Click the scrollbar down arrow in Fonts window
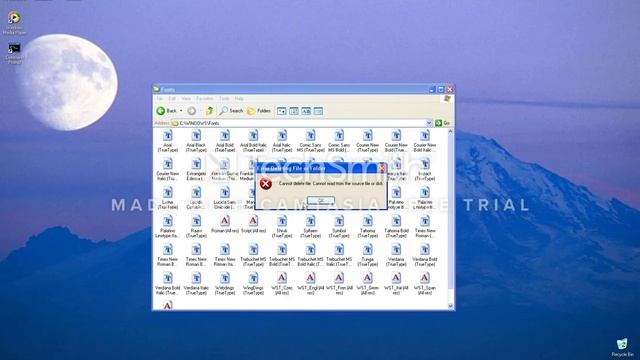The width and height of the screenshot is (640, 360). tap(451, 306)
